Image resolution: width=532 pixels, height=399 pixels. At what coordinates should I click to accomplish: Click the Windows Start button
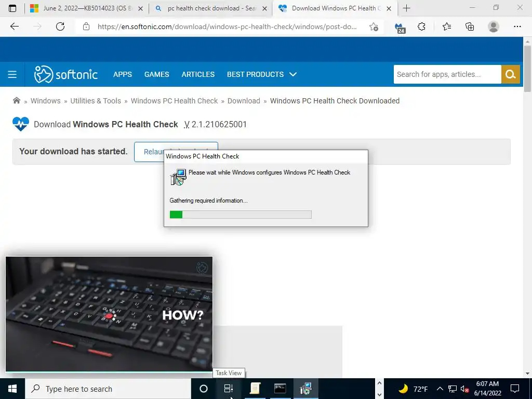[x=12, y=389]
